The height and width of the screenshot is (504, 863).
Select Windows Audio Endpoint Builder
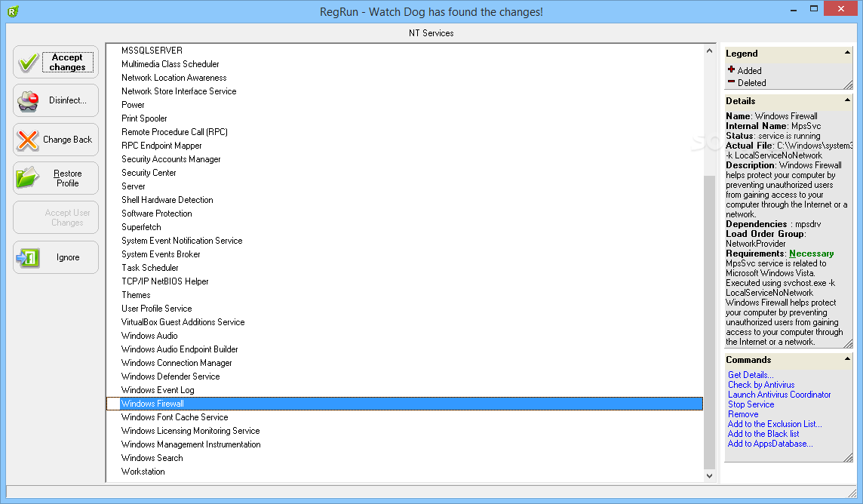(180, 349)
